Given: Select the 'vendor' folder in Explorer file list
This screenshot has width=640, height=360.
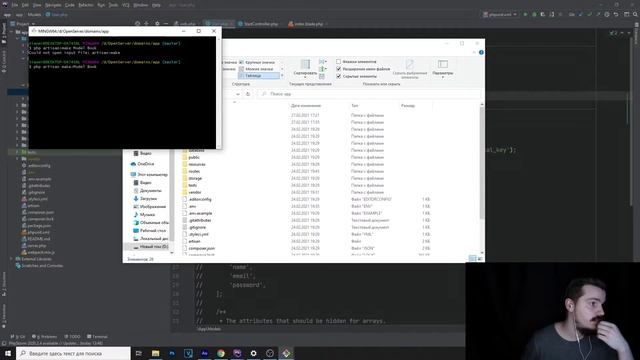Looking at the screenshot, I should point(192,192).
